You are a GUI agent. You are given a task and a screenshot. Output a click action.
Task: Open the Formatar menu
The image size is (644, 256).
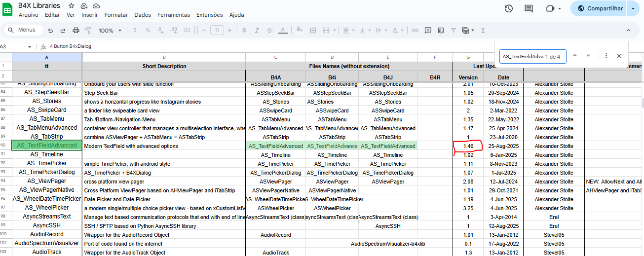[116, 15]
